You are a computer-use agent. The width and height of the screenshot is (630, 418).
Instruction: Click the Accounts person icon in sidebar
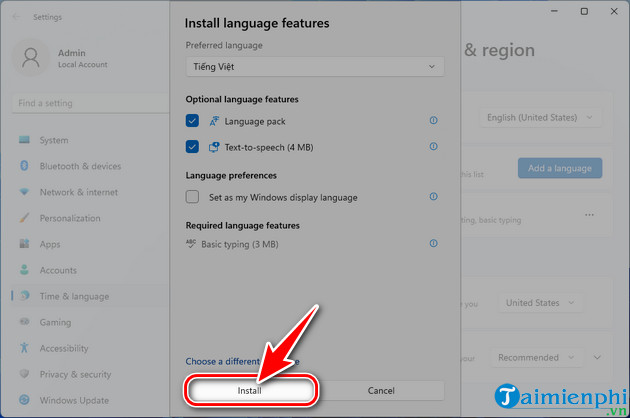pos(24,270)
